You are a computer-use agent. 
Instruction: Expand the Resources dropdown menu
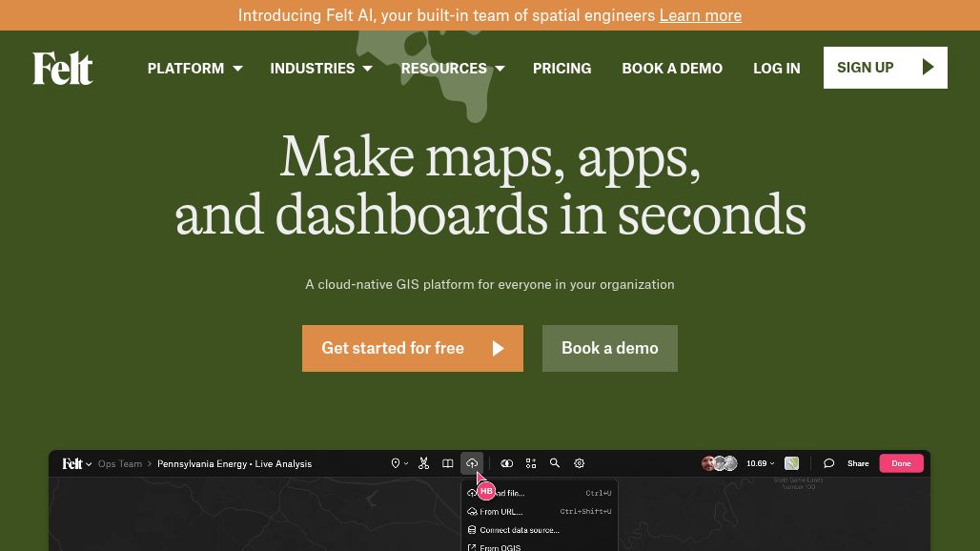click(452, 69)
